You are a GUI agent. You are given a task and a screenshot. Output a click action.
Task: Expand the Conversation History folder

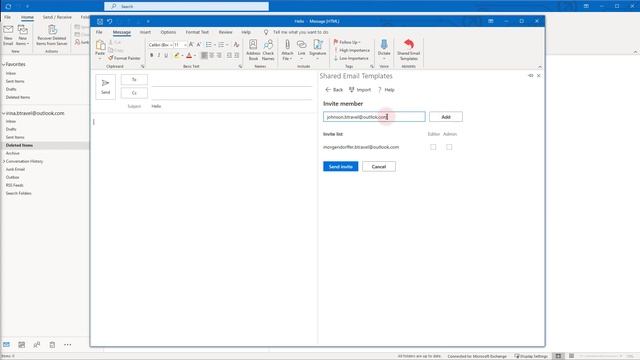tap(4, 161)
